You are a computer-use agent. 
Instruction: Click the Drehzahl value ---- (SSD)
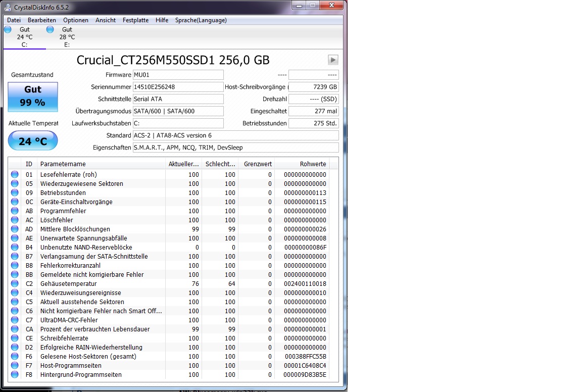(x=314, y=99)
